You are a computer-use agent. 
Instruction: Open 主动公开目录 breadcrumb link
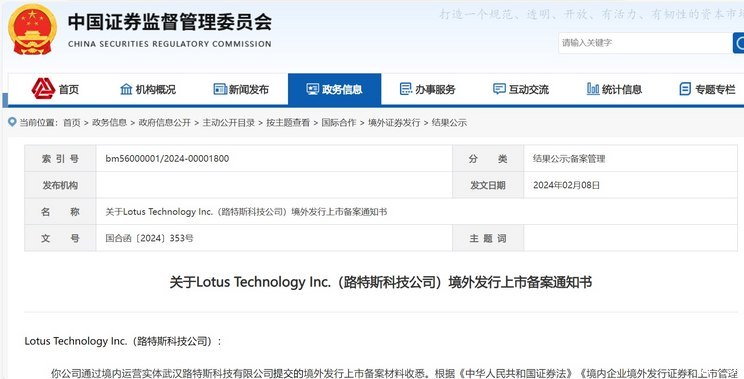point(229,123)
